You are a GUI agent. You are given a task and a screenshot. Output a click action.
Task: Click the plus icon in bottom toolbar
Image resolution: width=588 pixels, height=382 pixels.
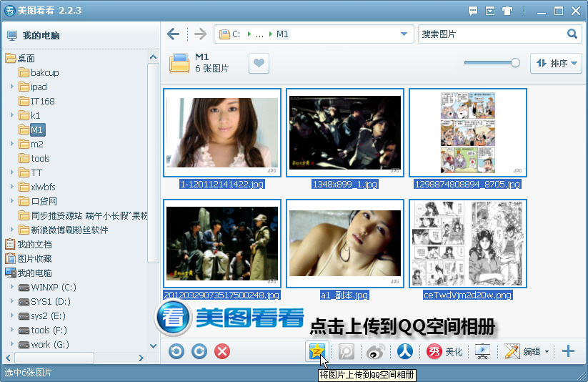click(x=568, y=351)
